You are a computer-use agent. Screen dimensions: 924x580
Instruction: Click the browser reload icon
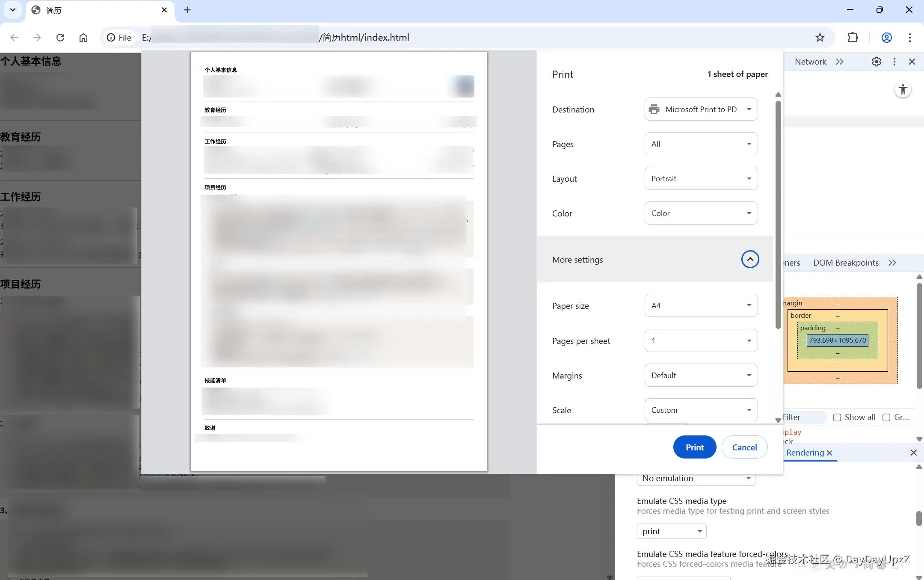point(60,38)
